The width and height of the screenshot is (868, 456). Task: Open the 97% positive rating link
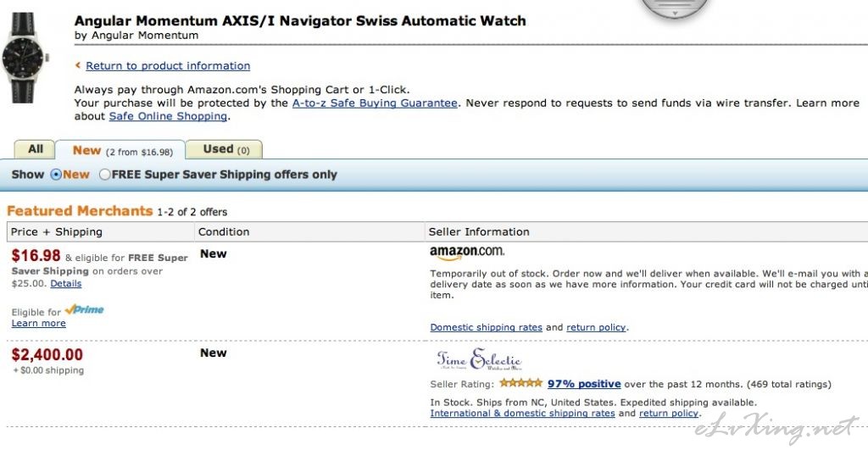(x=584, y=383)
